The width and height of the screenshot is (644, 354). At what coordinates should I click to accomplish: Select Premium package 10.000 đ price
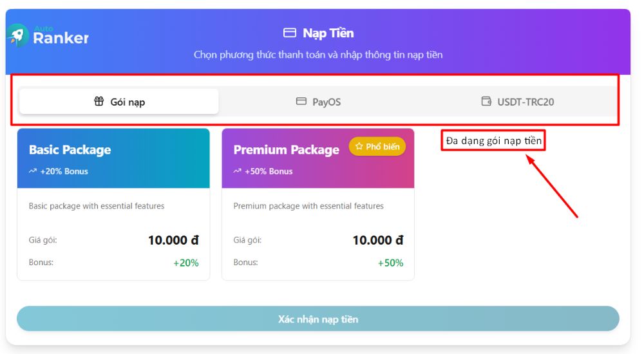point(378,240)
